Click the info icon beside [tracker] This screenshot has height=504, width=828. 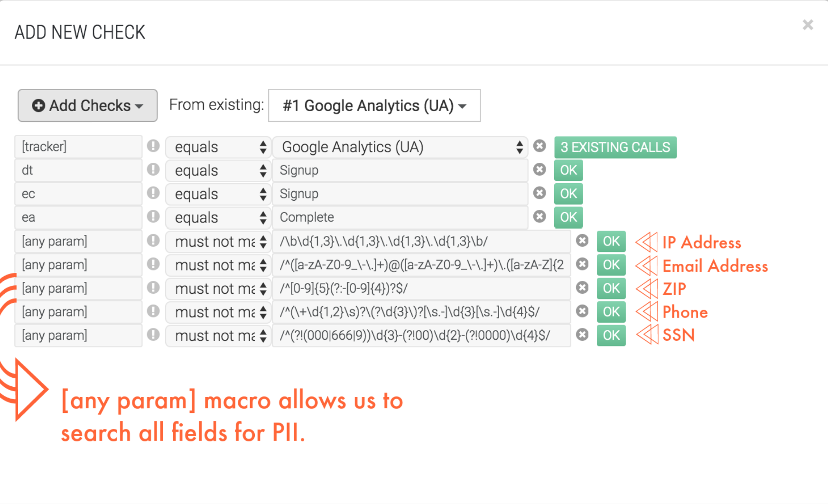tap(153, 146)
